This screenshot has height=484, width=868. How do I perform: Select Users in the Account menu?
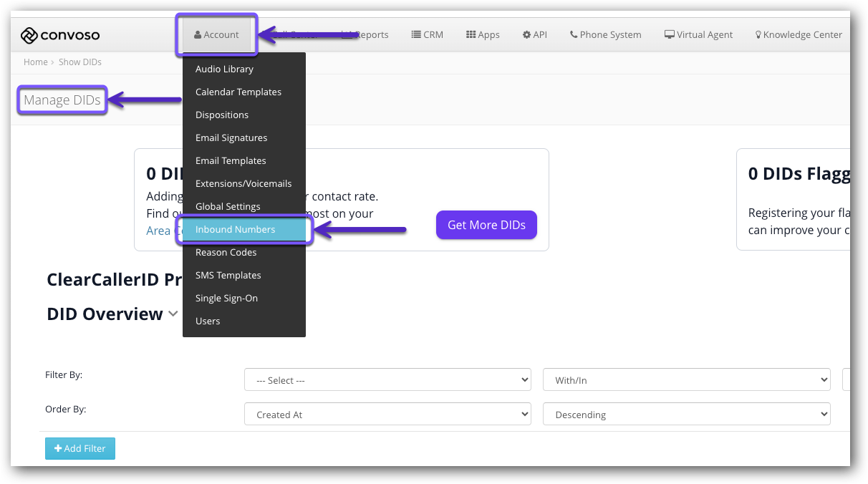(x=208, y=321)
